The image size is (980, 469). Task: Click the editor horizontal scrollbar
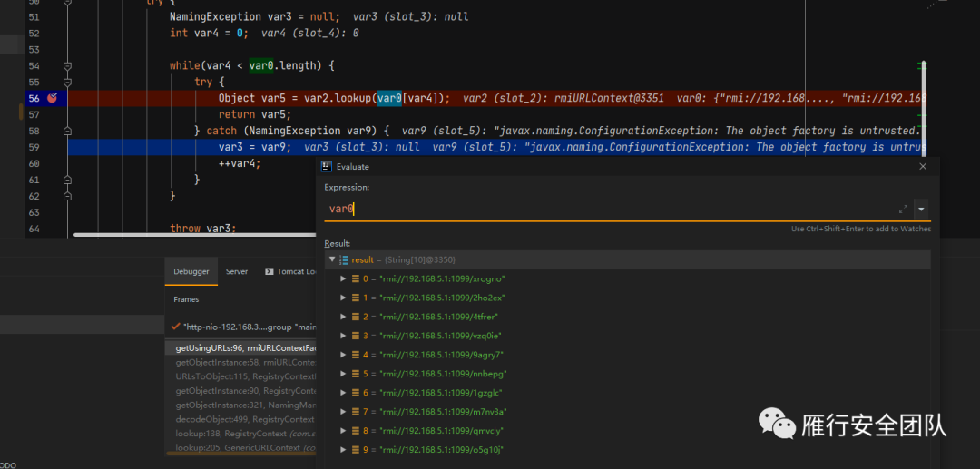[195, 235]
